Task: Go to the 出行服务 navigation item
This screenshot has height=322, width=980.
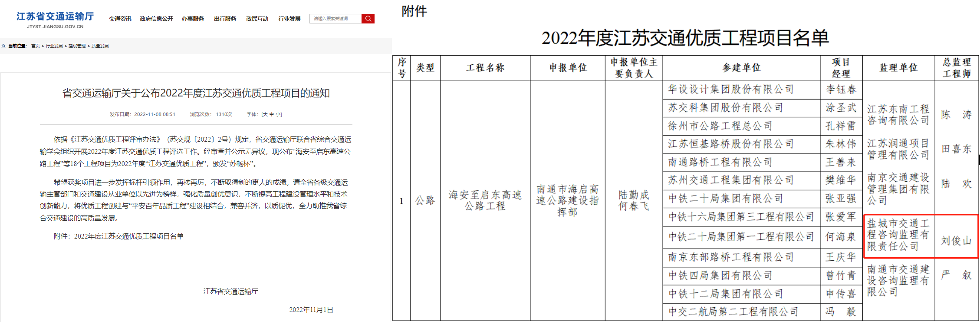Action: coord(225,19)
